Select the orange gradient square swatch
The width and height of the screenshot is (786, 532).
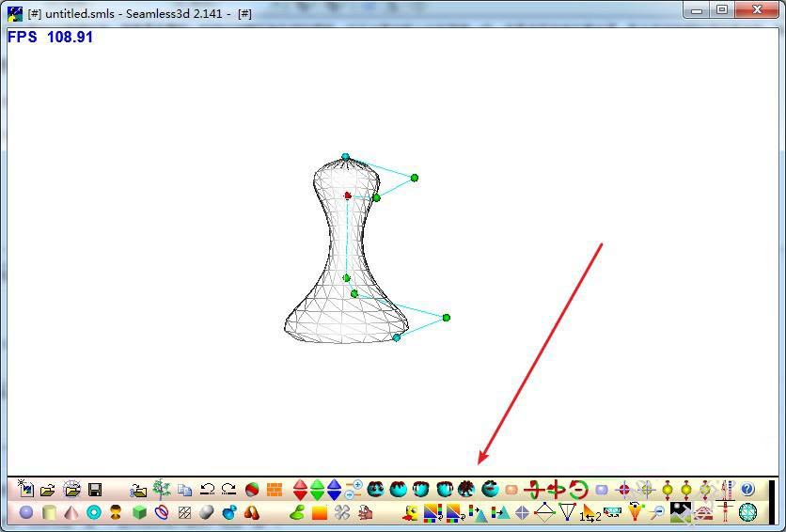point(320,512)
